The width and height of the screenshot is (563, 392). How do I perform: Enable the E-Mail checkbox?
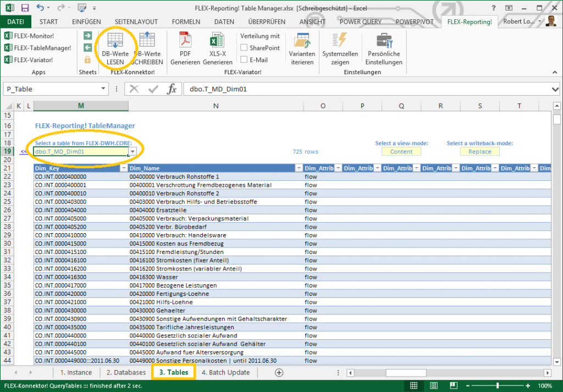[244, 60]
